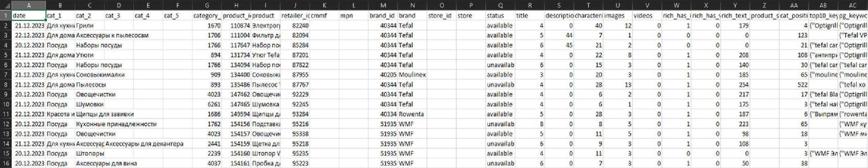Select the cell with product id 131734
The width and height of the screenshot is (868, 168).
[x=236, y=55]
